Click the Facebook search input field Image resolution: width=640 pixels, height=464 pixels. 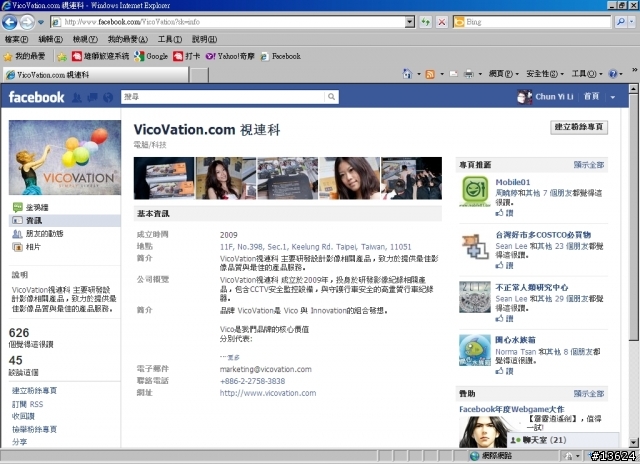pyautogui.click(x=223, y=97)
